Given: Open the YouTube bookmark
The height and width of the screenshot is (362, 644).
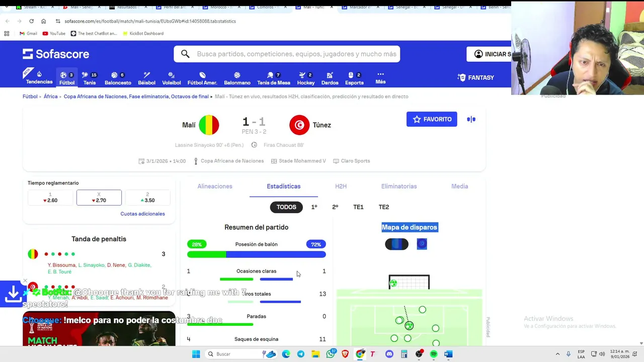Looking at the screenshot, I should click(54, 33).
